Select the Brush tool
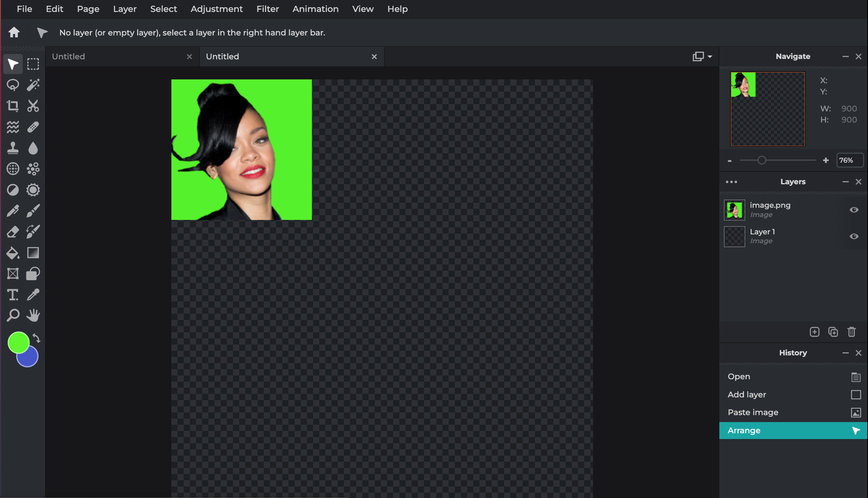This screenshot has height=498, width=868. coord(33,211)
